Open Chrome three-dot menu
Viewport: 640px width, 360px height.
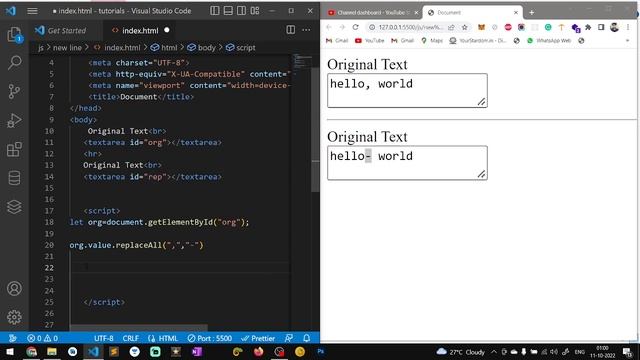click(628, 27)
